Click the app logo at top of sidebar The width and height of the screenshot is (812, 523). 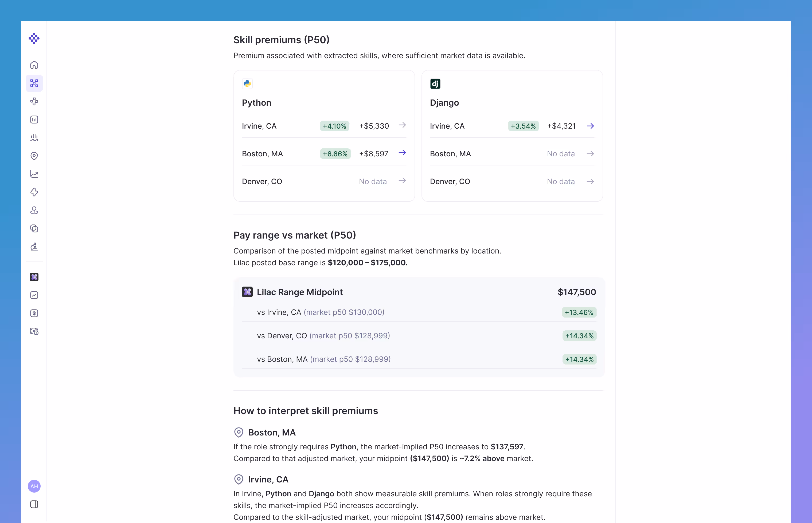(34, 38)
